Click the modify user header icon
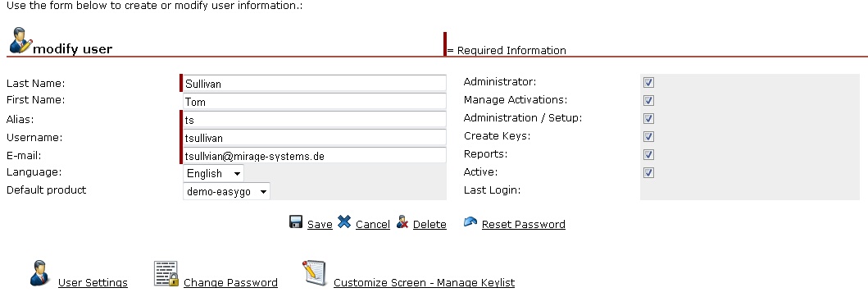The image size is (868, 297). [21, 40]
